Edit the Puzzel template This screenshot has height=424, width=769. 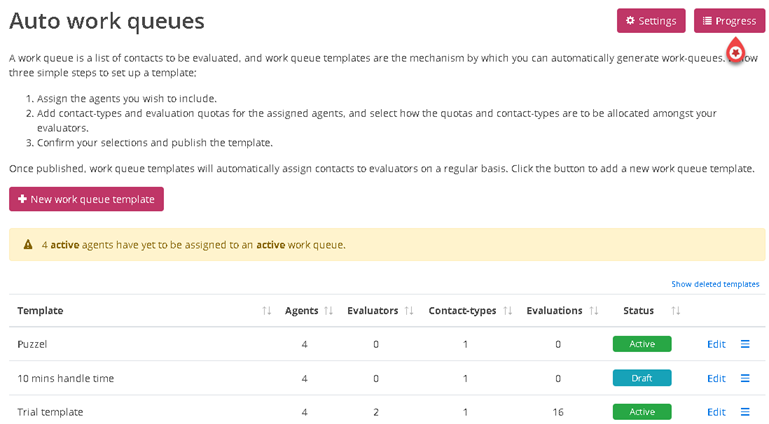(x=716, y=344)
